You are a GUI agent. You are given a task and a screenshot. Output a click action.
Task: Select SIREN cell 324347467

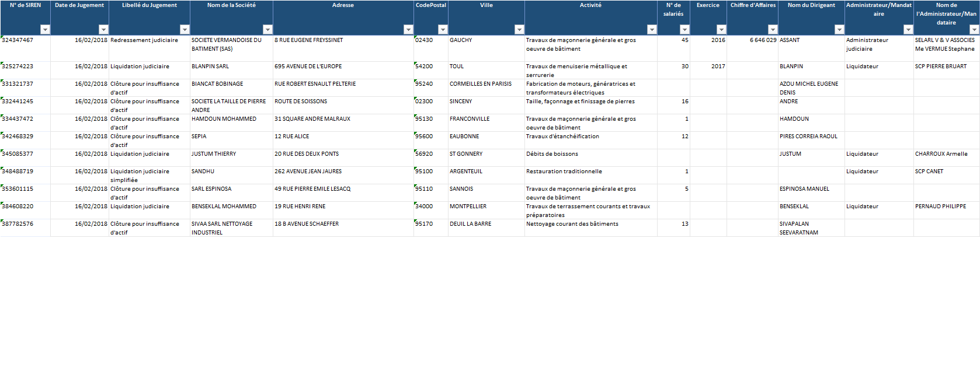pos(26,48)
